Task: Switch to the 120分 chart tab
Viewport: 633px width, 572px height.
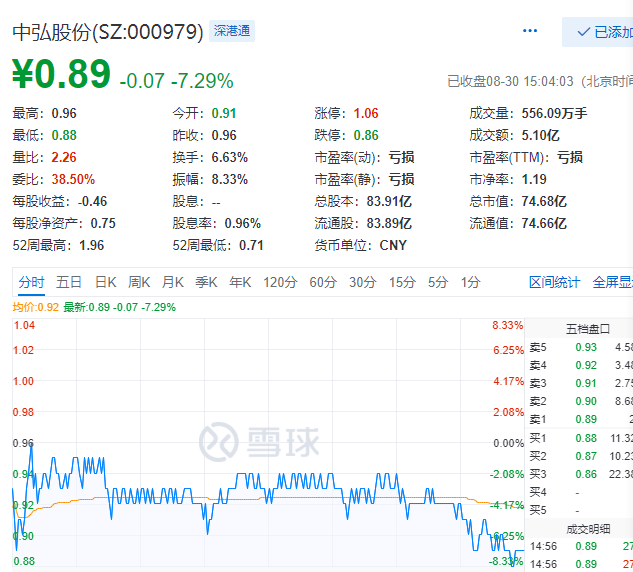Action: [x=280, y=282]
